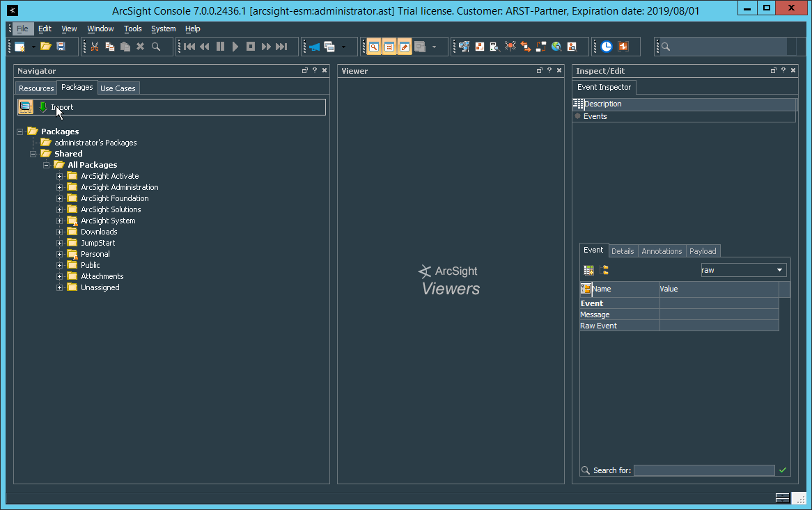Screen dimensions: 812x510
Task: Open the Annotations tab in Event Inspector
Action: (x=661, y=251)
